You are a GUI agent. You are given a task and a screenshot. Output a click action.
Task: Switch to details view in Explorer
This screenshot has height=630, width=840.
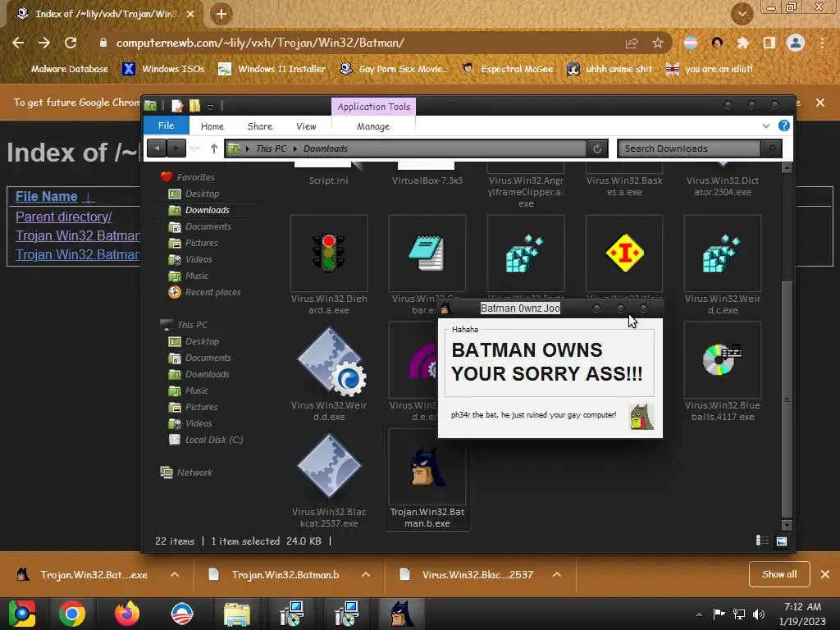click(x=762, y=541)
